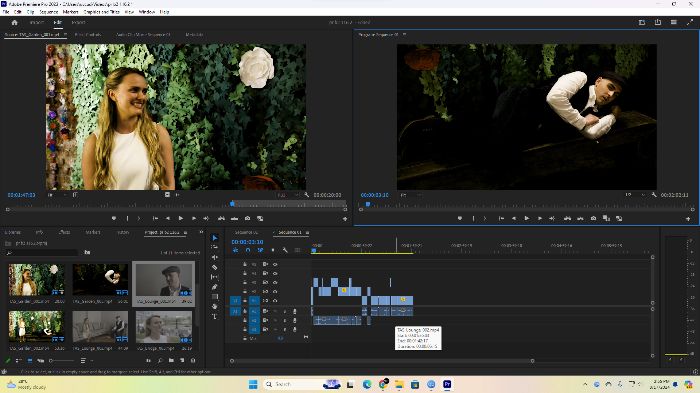
Task: Solo audio track A2
Action: pyautogui.click(x=285, y=320)
